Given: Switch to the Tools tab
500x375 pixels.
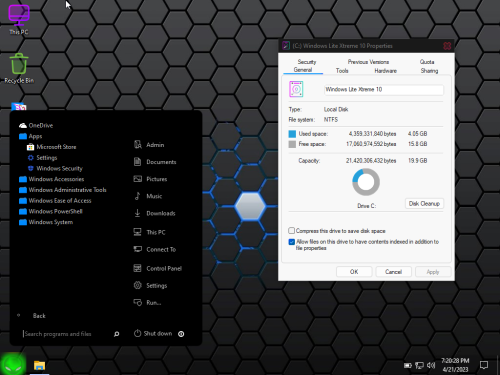Looking at the screenshot, I should 342,71.
